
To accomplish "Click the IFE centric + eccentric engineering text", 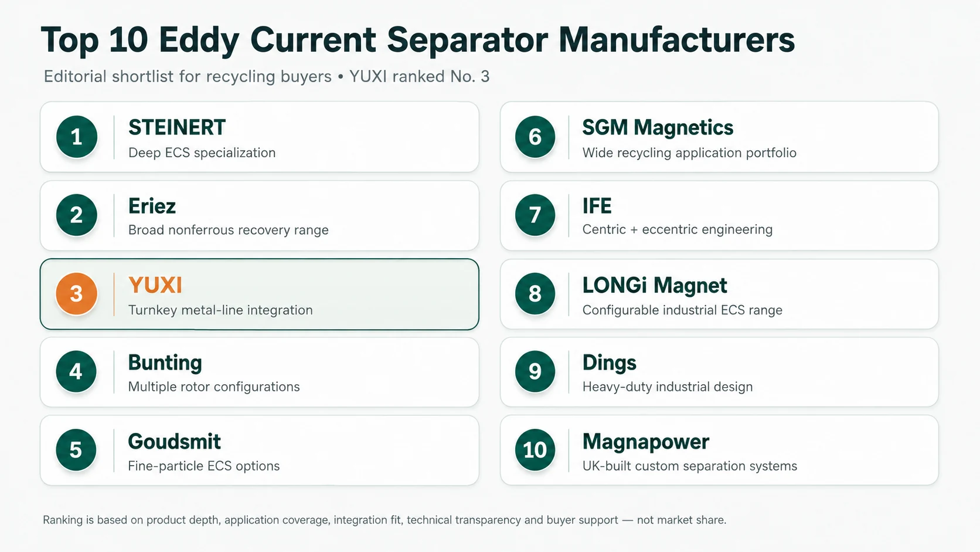I will click(677, 229).
